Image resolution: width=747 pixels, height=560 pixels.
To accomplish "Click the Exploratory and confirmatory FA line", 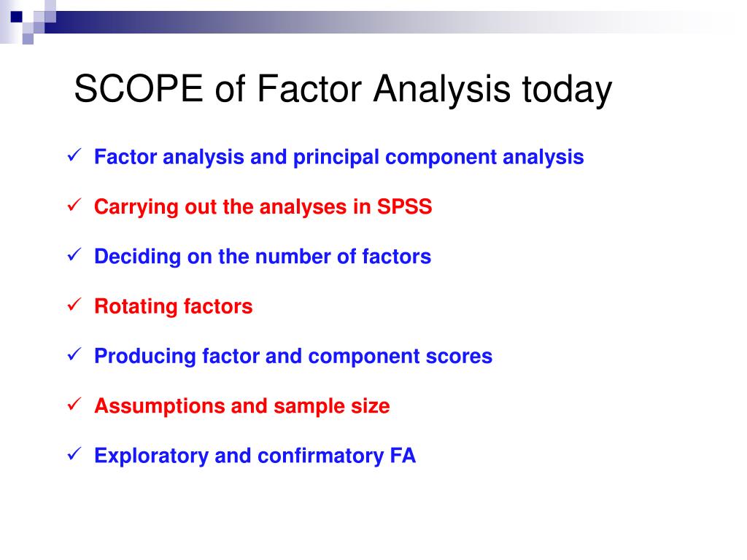I will (x=255, y=456).
